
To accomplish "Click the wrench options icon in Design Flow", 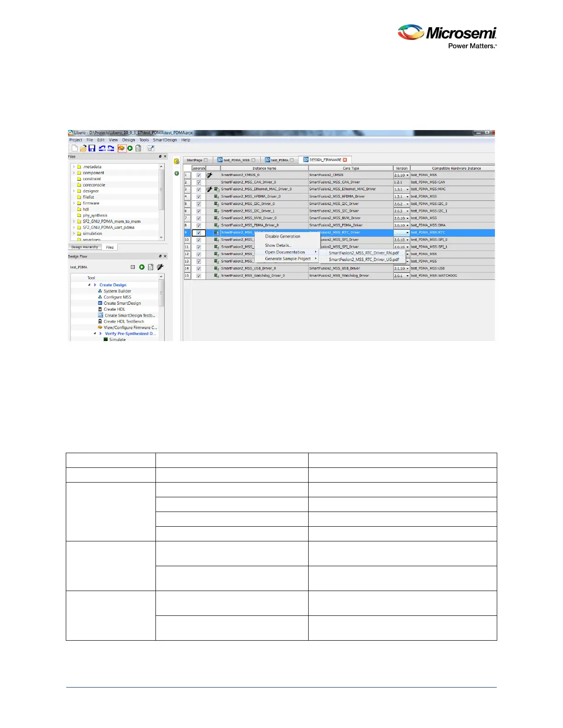I will (x=160, y=267).
